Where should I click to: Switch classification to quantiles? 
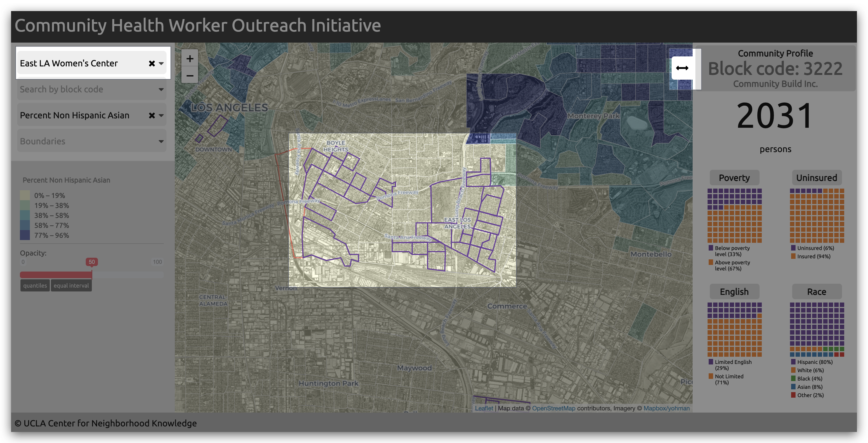pyautogui.click(x=35, y=285)
